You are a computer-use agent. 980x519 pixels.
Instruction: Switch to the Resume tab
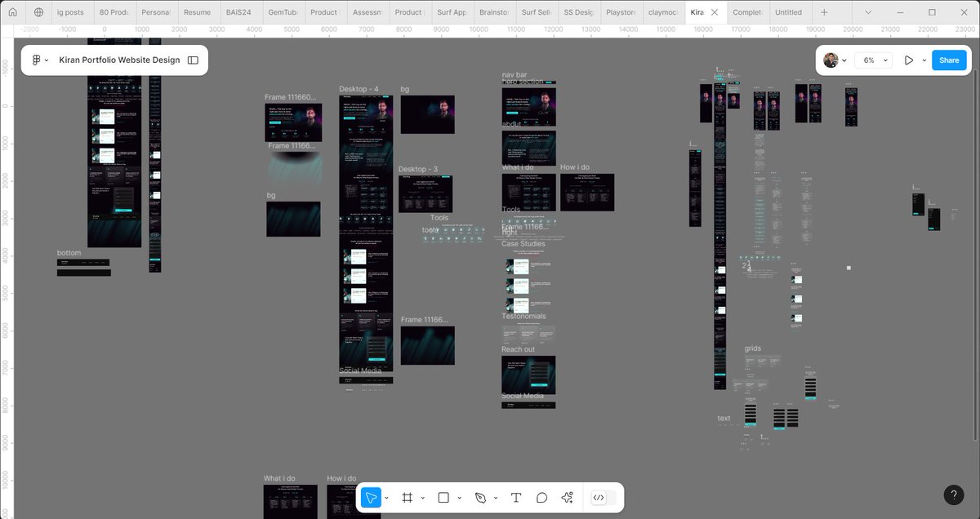197,12
